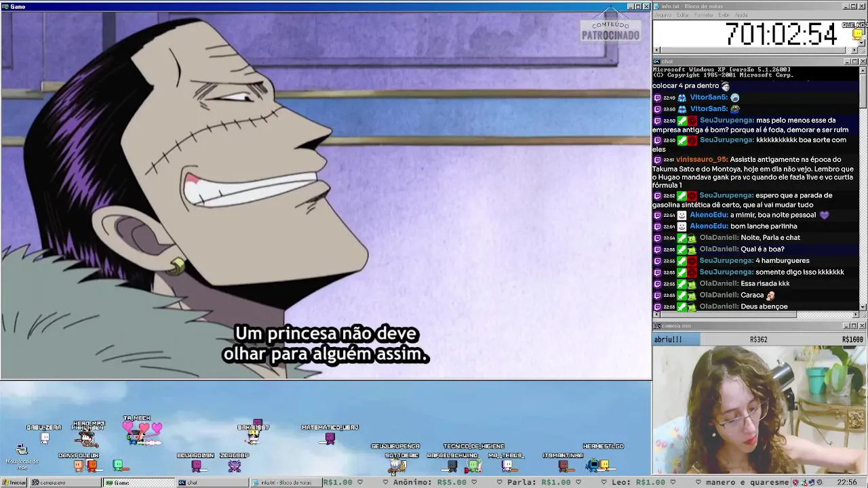Click chat window scrollbar up arrow
868x488 pixels.
(x=863, y=70)
